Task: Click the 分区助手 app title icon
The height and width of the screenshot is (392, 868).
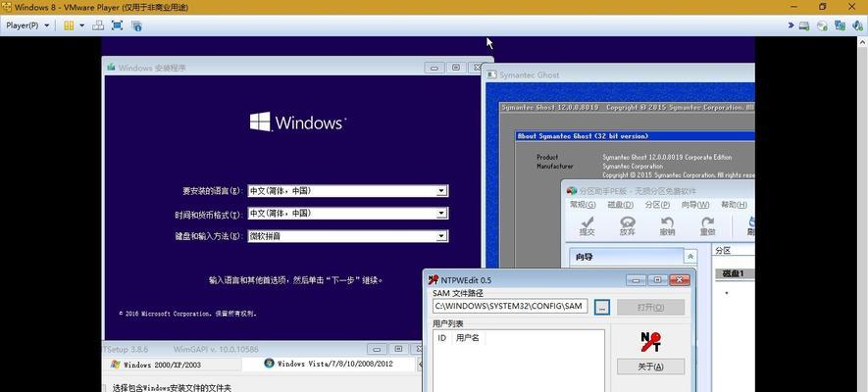Action: [572, 191]
